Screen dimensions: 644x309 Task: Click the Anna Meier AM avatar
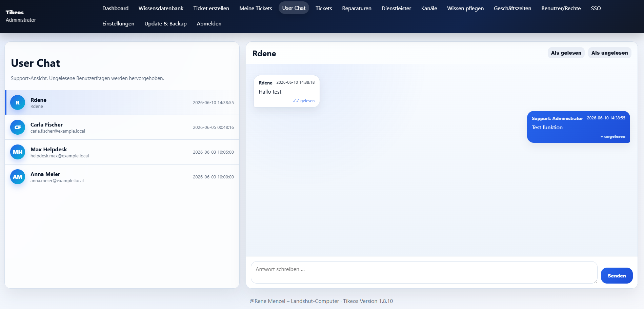18,177
